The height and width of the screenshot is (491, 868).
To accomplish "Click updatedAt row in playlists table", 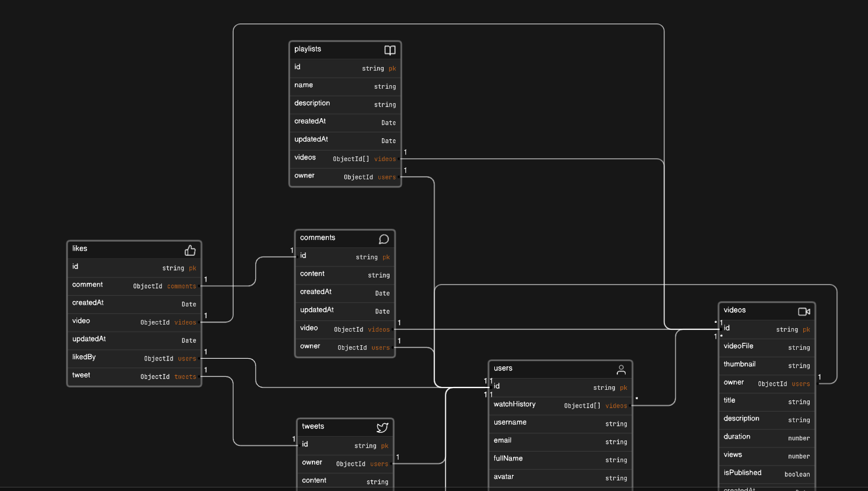I will [345, 141].
